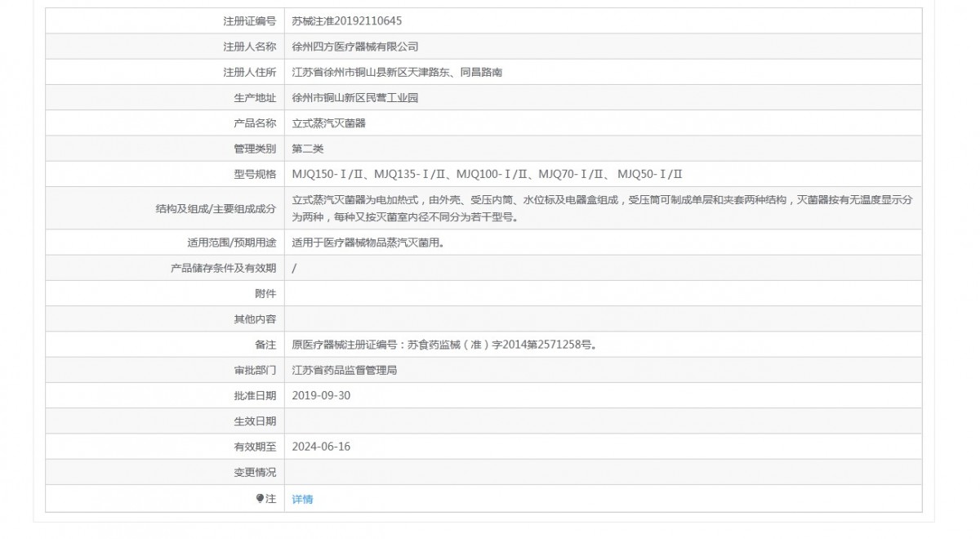The image size is (980, 539).
Task: Click the 批准日期 row label
Action: click(255, 395)
